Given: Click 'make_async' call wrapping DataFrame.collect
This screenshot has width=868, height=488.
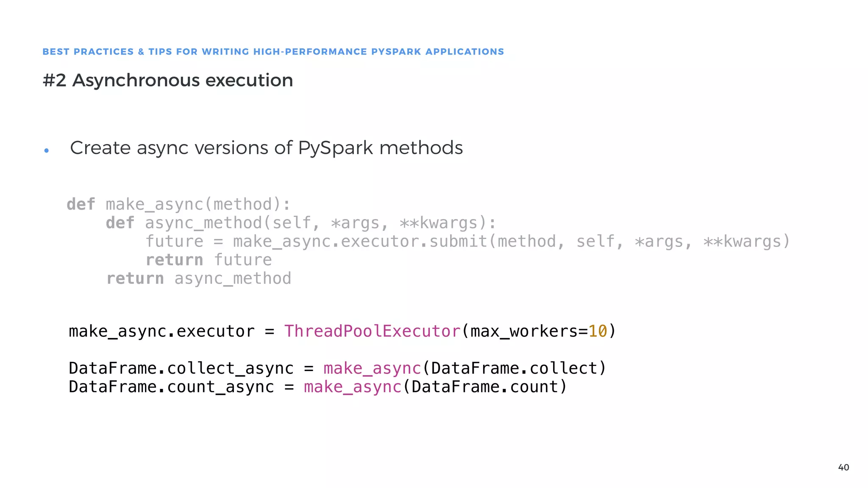Looking at the screenshot, I should (x=373, y=368).
